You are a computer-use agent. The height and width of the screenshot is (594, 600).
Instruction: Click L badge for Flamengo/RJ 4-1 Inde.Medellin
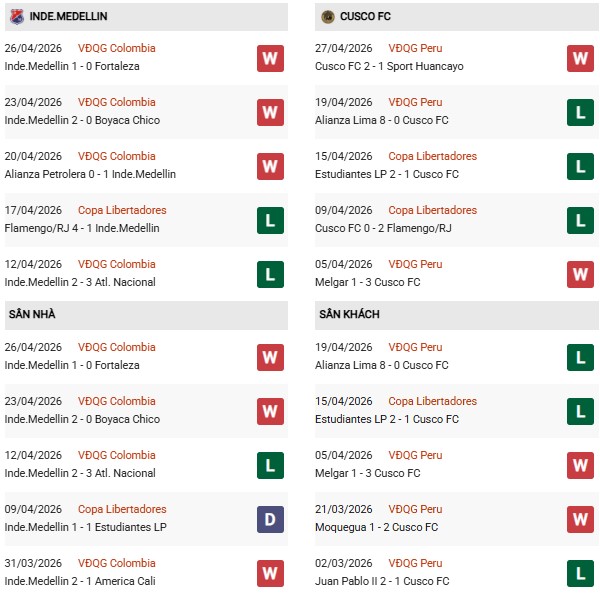coord(270,220)
